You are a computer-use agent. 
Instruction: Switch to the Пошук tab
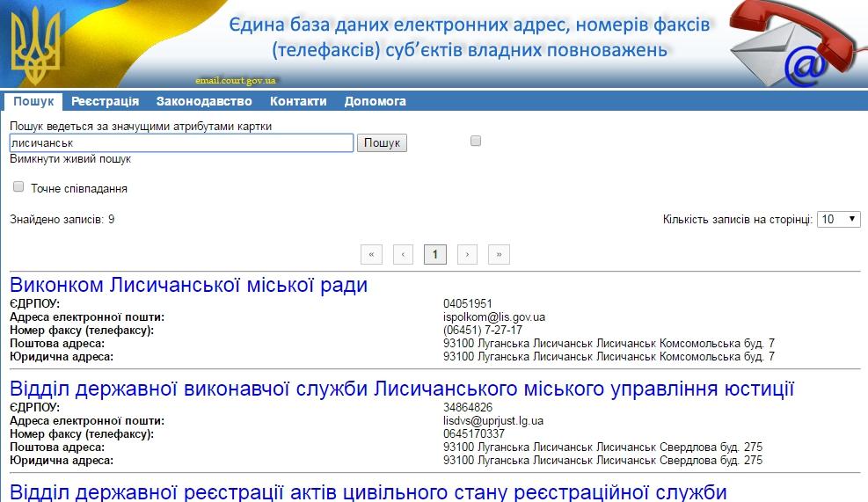click(x=33, y=101)
